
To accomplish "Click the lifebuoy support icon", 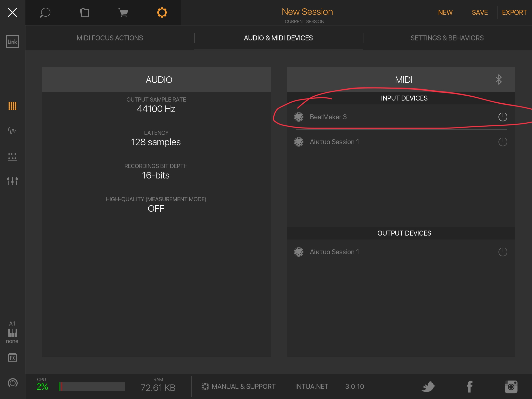I will pos(205,387).
